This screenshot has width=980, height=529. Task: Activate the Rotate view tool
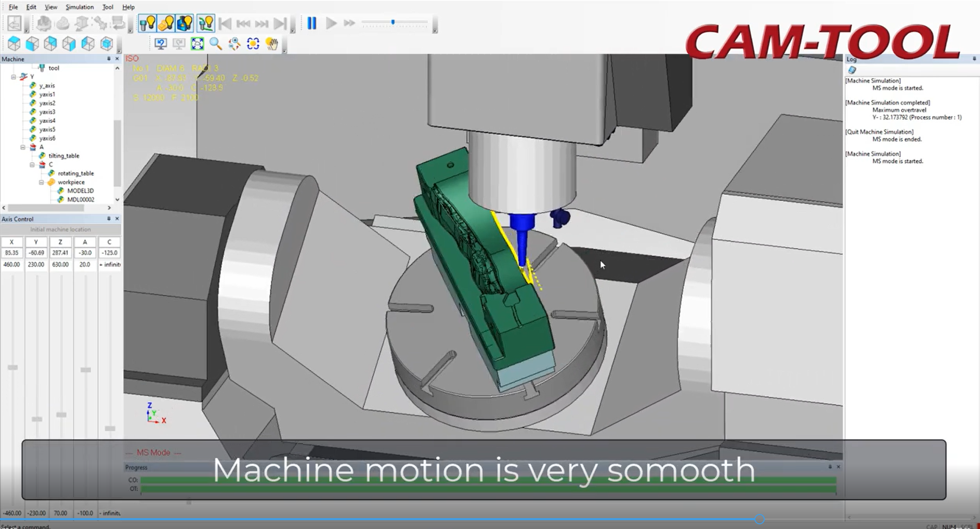(253, 44)
